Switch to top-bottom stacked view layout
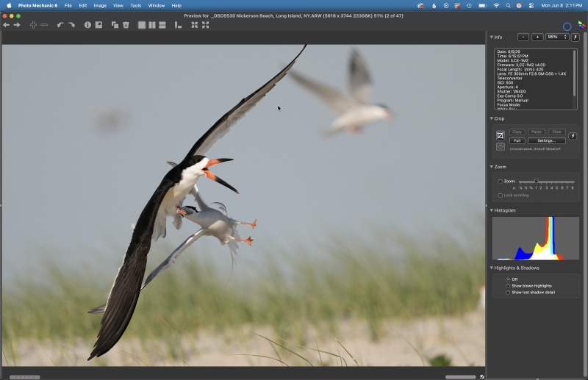This screenshot has width=588, height=380. (162, 25)
